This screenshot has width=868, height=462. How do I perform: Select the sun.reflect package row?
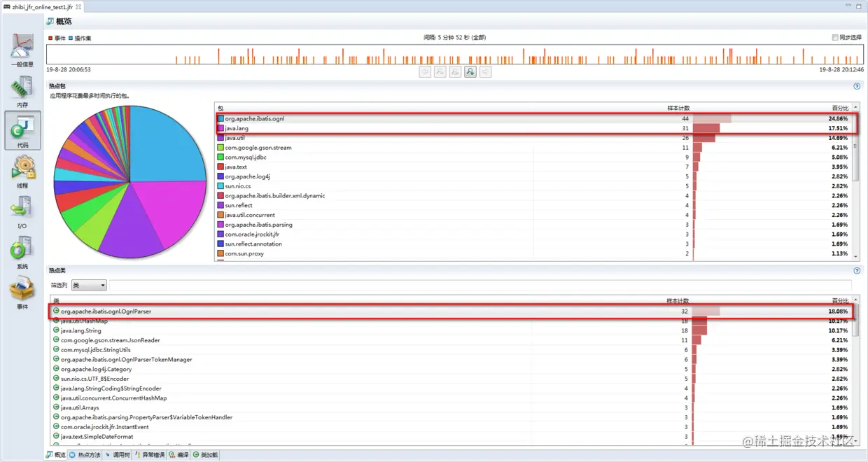(x=534, y=206)
